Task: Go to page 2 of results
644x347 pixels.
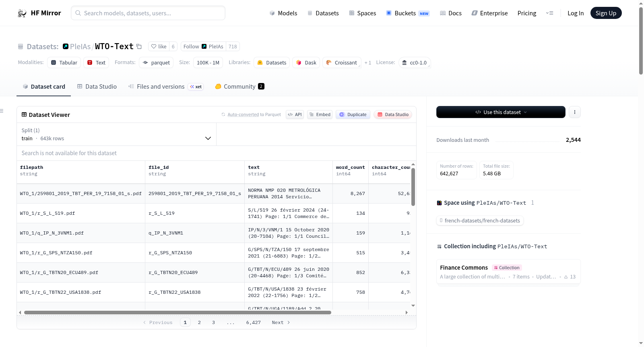Action: [199, 322]
